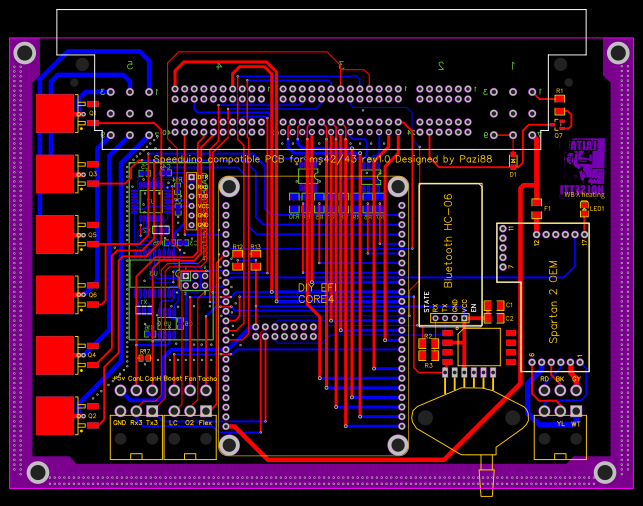Select the Bluetooth HC-06 module label
This screenshot has height=506, width=643.
pos(448,241)
